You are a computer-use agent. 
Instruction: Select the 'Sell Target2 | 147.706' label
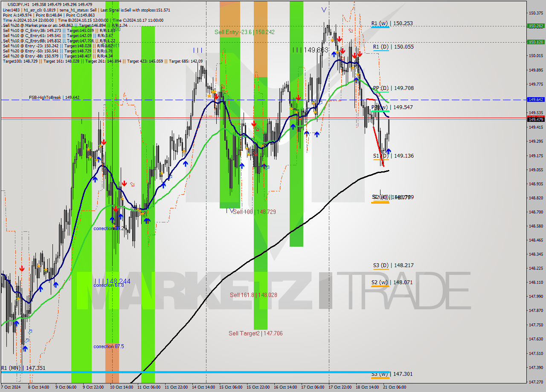[x=256, y=334]
